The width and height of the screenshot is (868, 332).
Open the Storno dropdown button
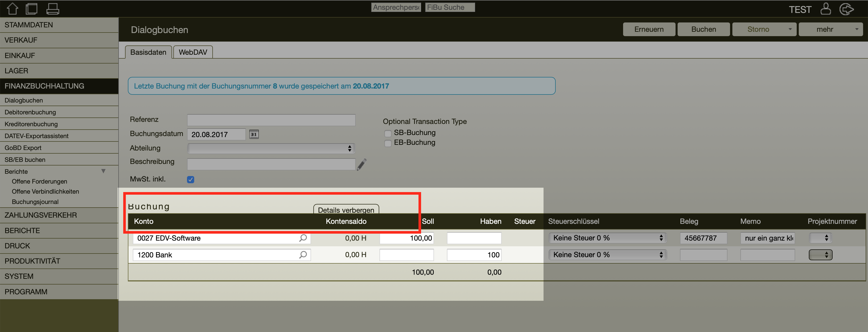(764, 29)
